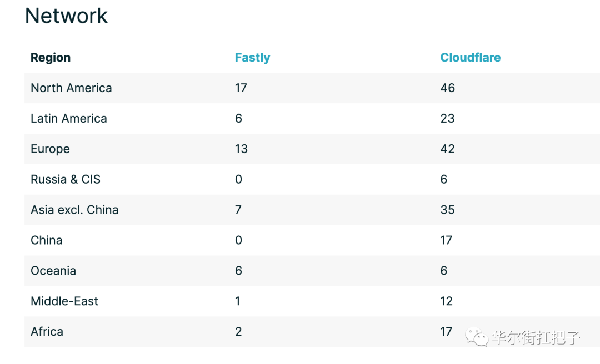
Task: Select the Asia excl. China row label
Action: (74, 210)
